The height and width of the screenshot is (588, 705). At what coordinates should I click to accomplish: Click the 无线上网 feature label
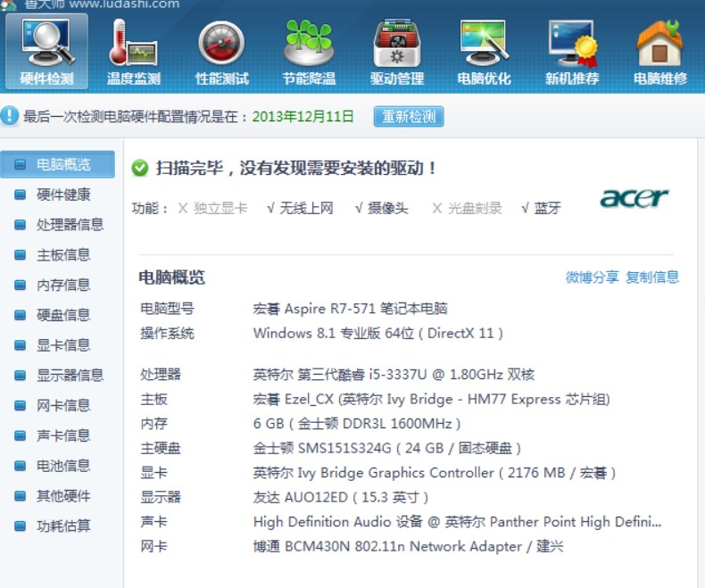coord(306,208)
